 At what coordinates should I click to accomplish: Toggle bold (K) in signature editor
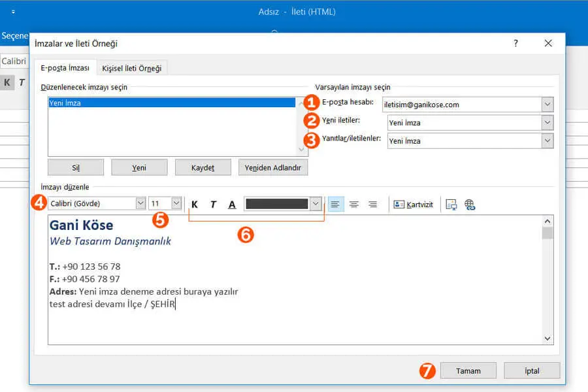click(195, 204)
